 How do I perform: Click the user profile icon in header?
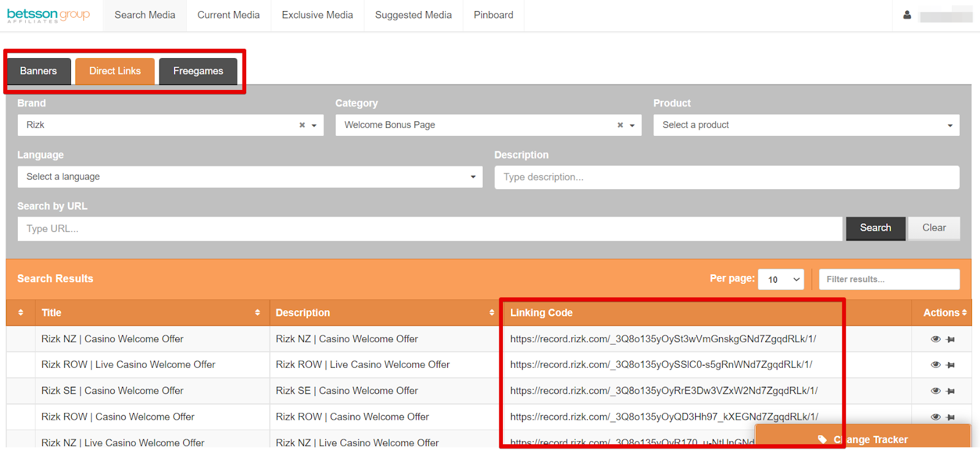point(907,15)
